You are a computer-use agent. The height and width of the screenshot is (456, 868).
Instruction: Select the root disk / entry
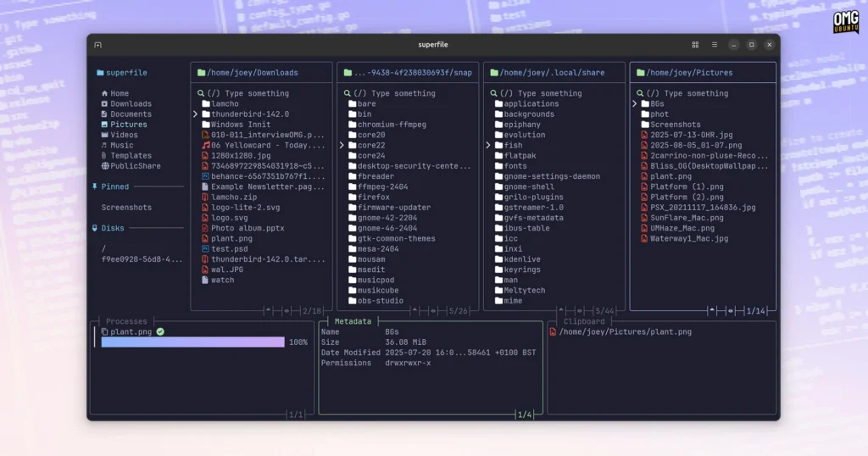(103, 249)
